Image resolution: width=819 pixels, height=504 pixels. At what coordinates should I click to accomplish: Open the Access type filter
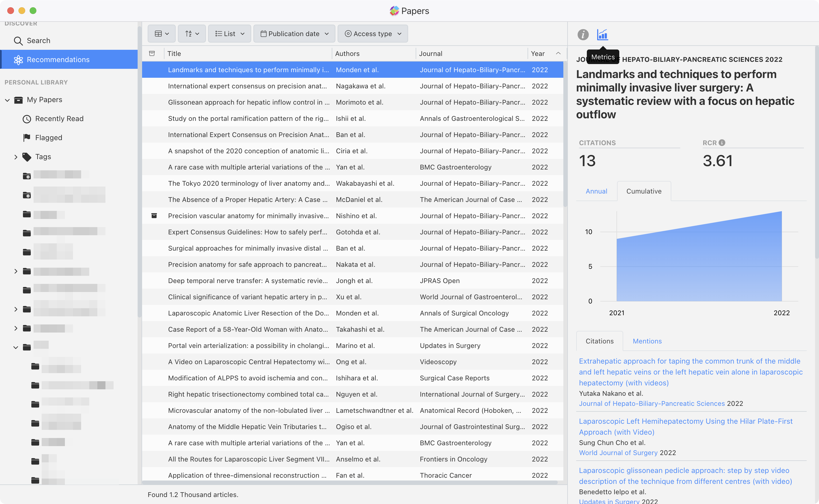point(372,34)
